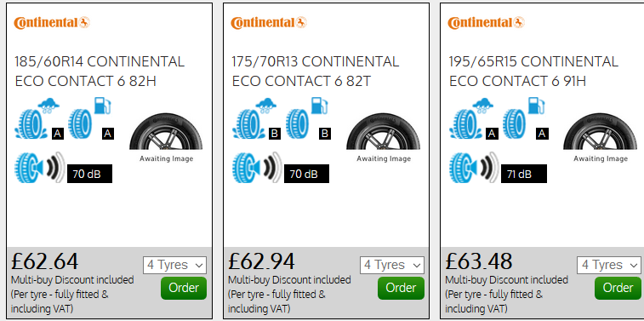Screen dimensions: 644x321
Task: Order the 185/60R14 Eco Contact 6 82H tyre
Action: coord(184,288)
